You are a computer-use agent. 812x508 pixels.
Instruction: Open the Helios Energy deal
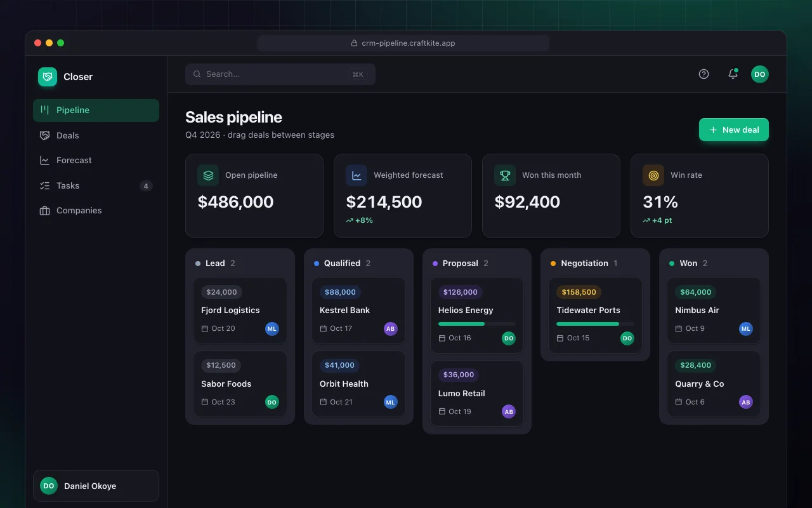pyautogui.click(x=477, y=316)
